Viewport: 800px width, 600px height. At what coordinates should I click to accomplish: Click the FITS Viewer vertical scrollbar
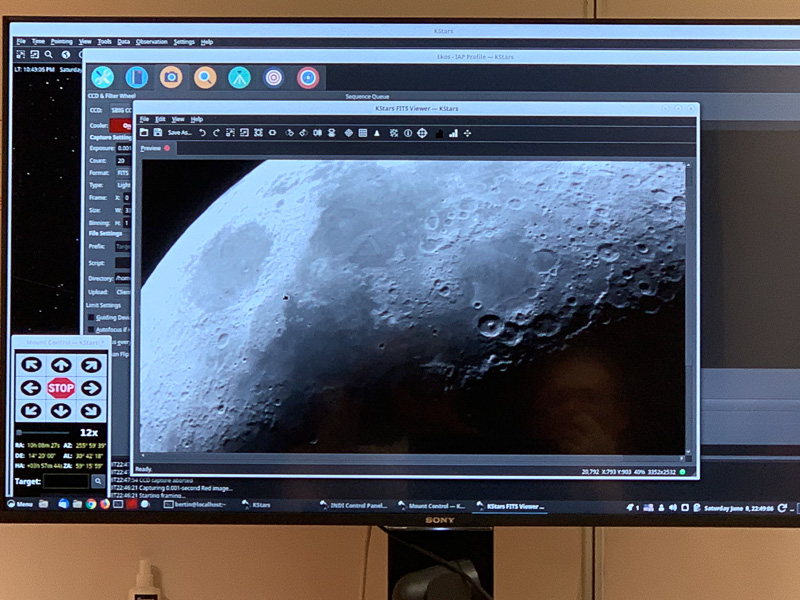click(x=688, y=308)
